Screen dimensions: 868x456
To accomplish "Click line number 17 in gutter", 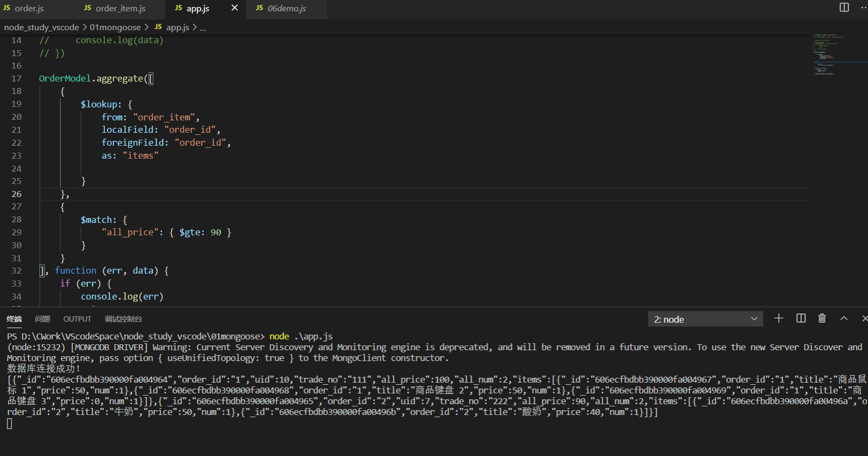I will [x=16, y=79].
